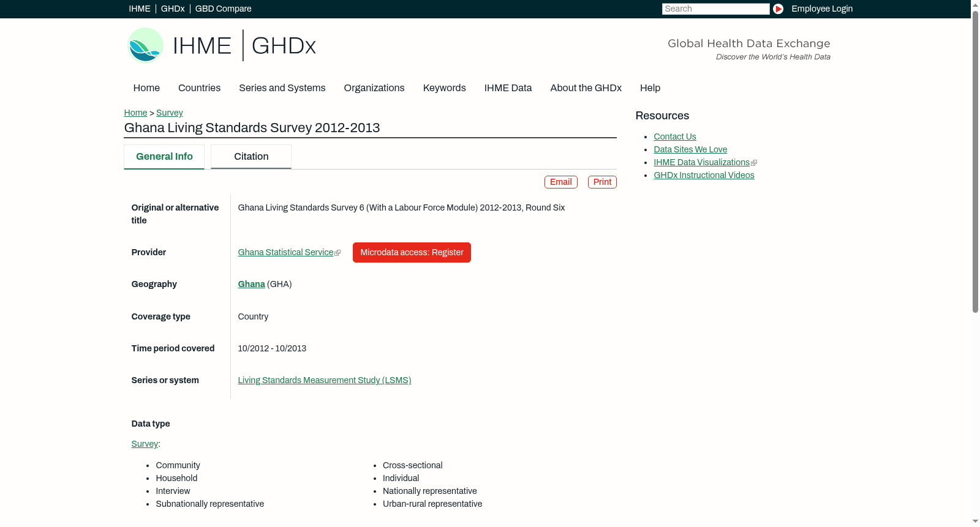
Task: Click the scrollbar down arrow
Action: tap(975, 522)
